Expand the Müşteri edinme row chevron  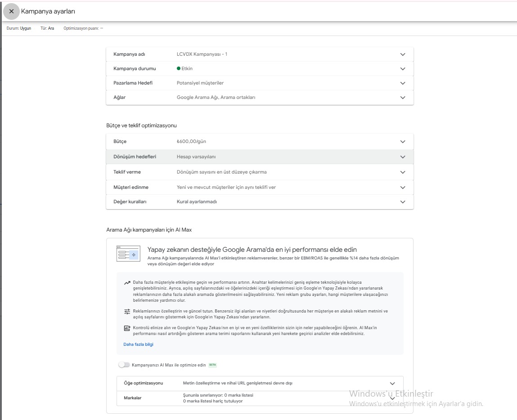(x=403, y=188)
